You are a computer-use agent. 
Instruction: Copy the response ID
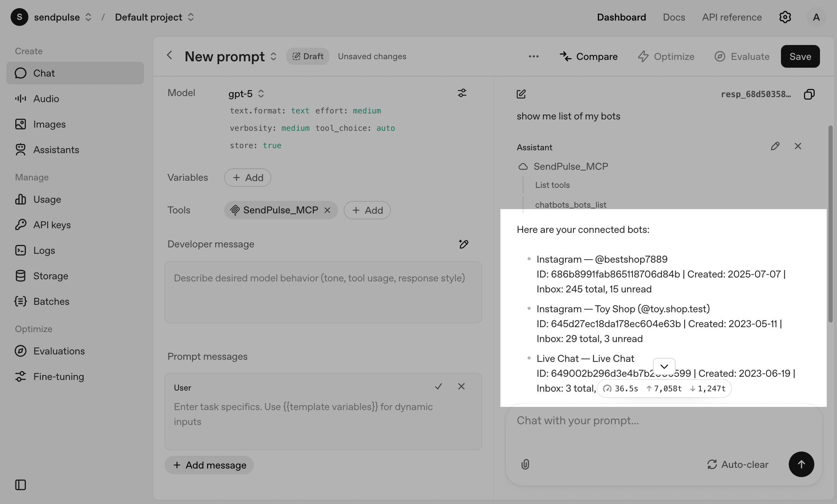point(809,94)
